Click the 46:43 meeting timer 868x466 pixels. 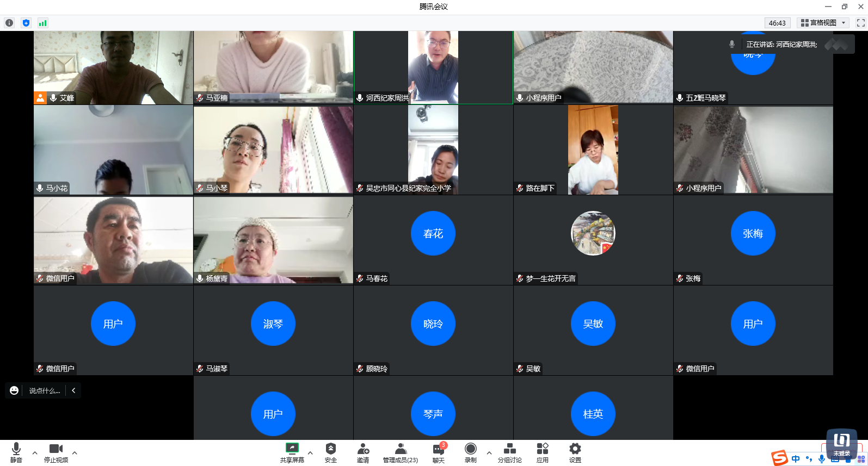(777, 23)
